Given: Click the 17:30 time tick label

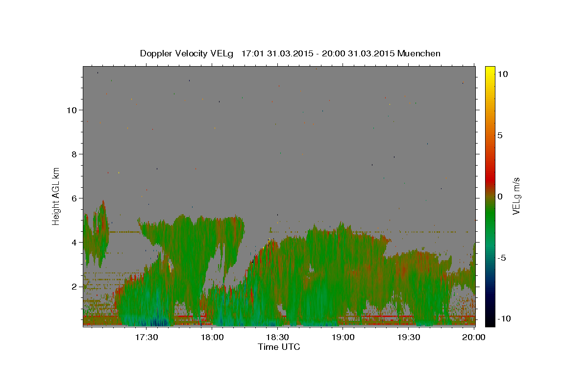Looking at the screenshot, I should tap(146, 337).
